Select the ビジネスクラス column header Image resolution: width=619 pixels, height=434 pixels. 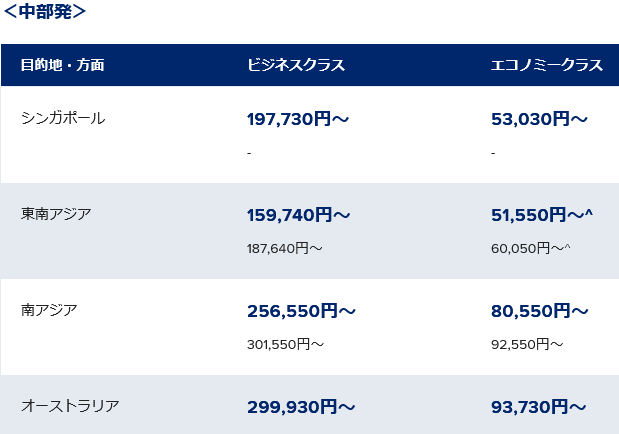click(296, 65)
